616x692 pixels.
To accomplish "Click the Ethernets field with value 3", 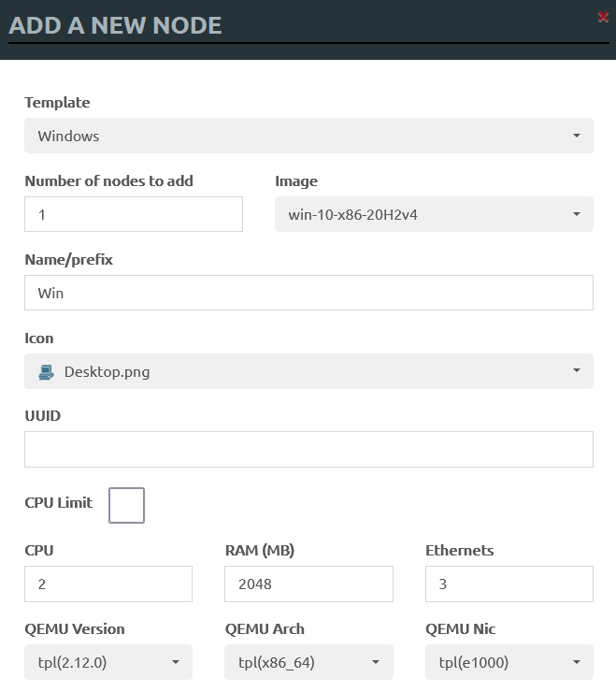I will coord(509,584).
